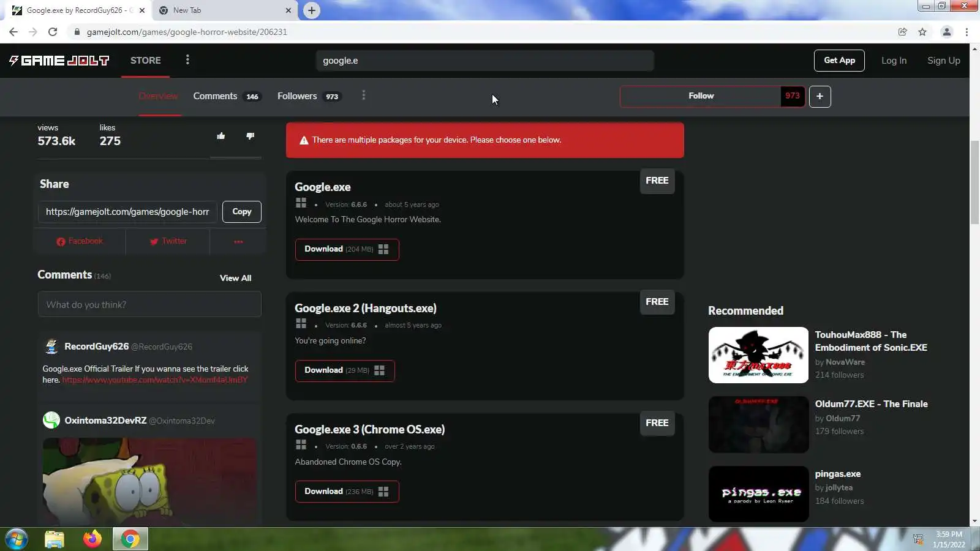Go back in browser history

click(13, 32)
